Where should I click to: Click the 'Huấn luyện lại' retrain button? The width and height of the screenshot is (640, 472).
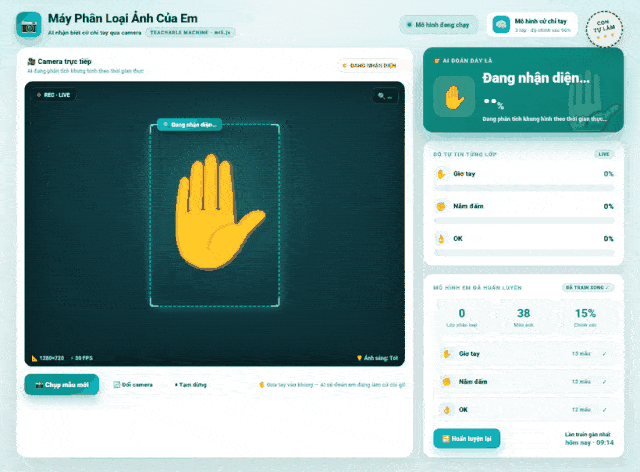[467, 439]
